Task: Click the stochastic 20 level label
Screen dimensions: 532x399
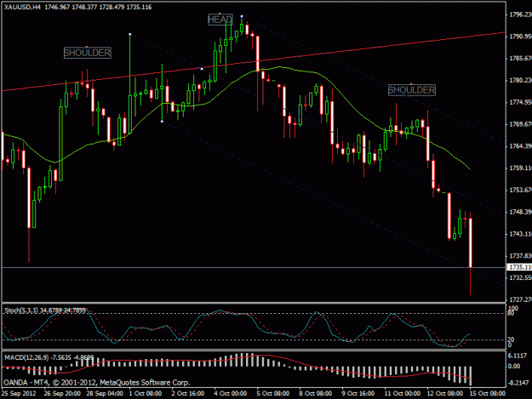Action: click(x=511, y=339)
